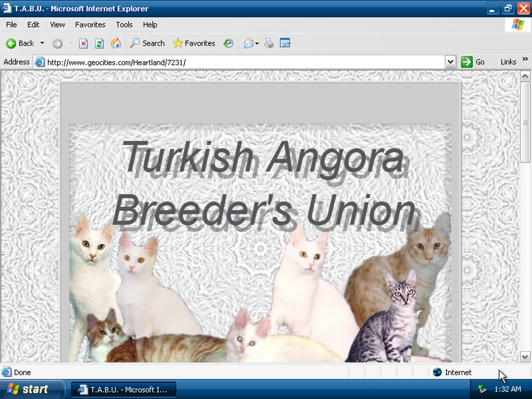532x399 pixels.
Task: Open the address bar dropdown
Action: coord(451,62)
